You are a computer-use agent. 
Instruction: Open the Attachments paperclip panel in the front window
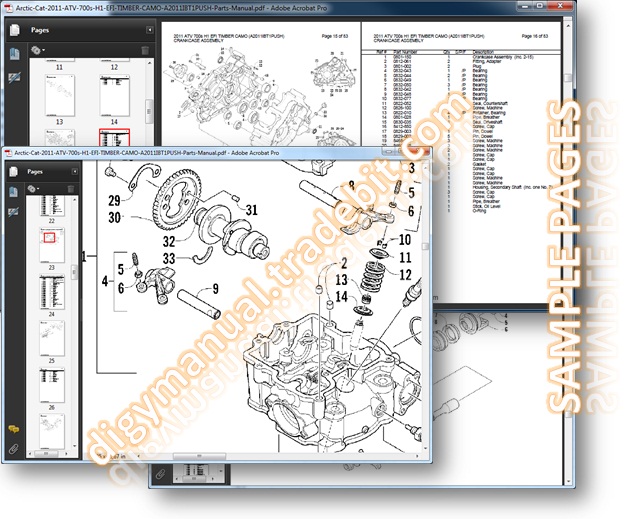14,450
